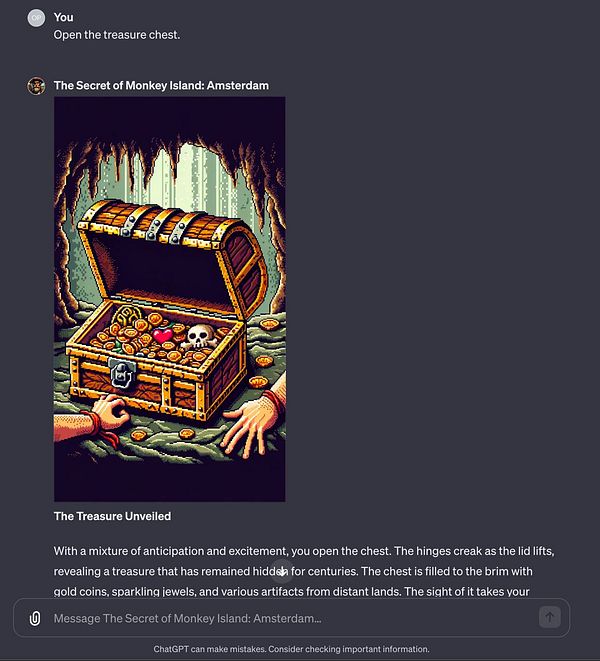The image size is (600, 661).
Task: Click the skull inside the treasure chest image
Action: [x=200, y=337]
